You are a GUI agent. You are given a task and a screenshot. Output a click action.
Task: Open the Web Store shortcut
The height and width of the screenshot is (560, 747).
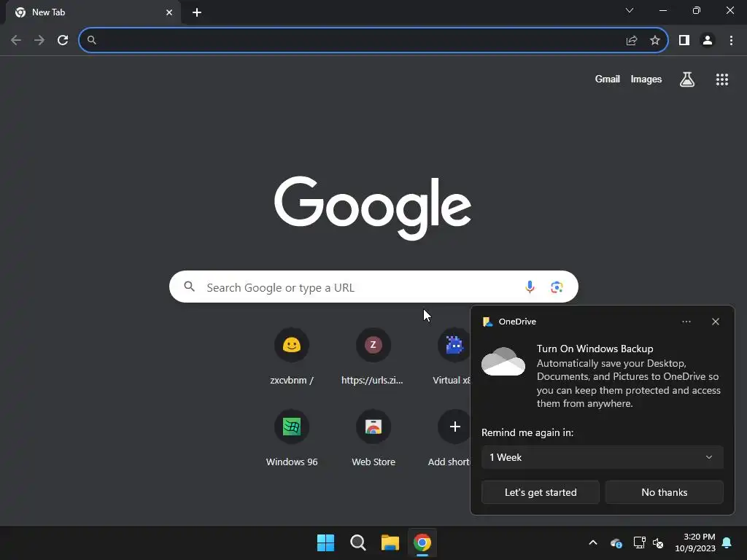373,437
